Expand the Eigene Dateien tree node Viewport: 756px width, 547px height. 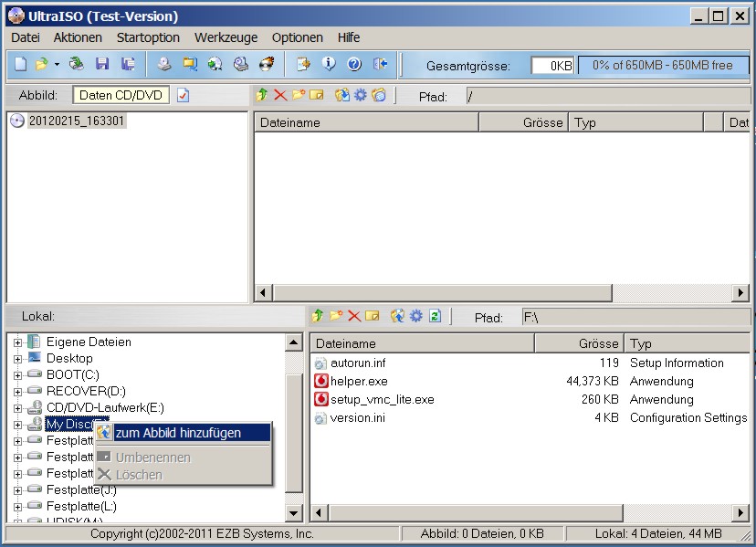[x=17, y=342]
